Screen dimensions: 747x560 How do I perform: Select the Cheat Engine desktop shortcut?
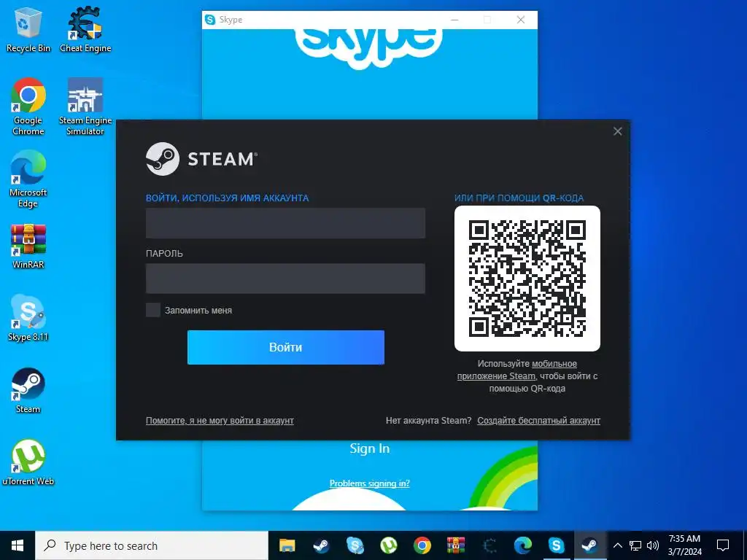(x=85, y=29)
